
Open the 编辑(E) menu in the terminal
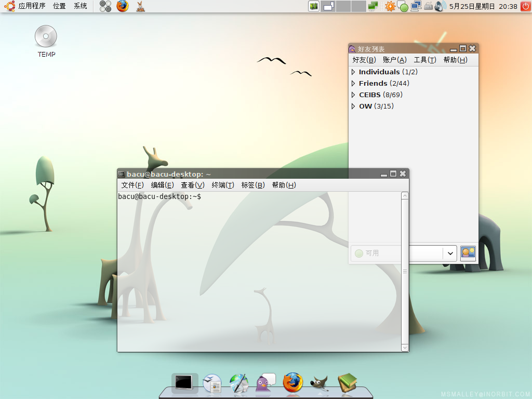tap(162, 185)
